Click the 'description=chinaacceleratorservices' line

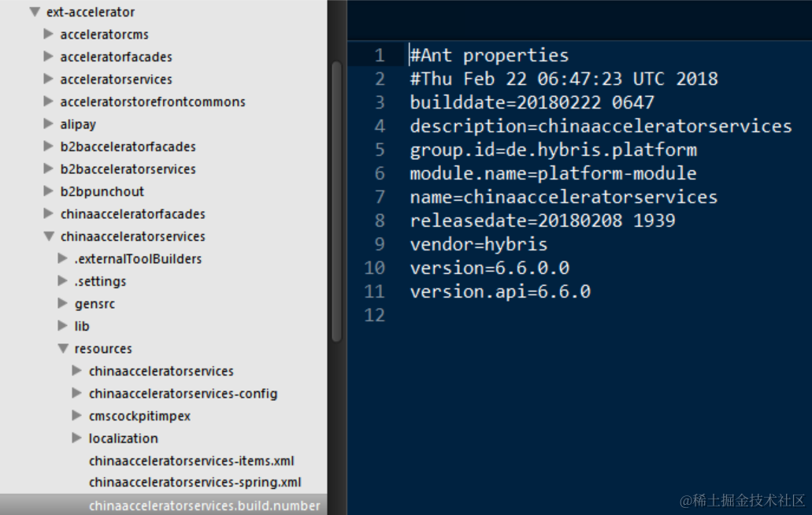click(x=601, y=126)
